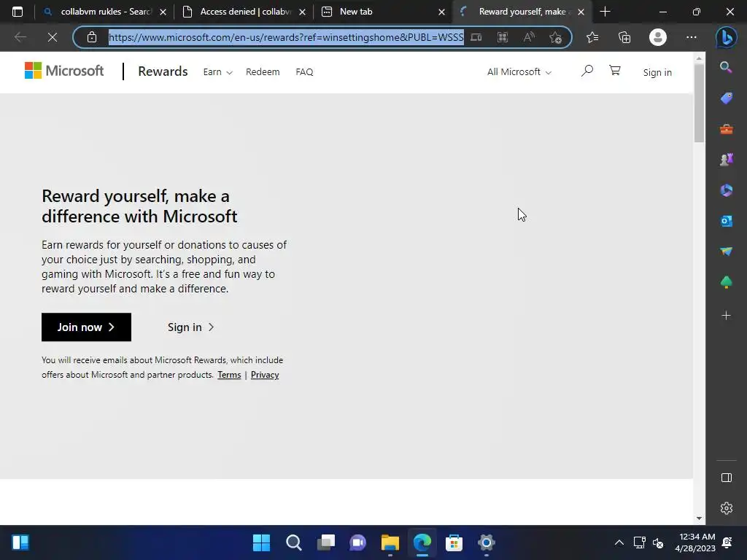This screenshot has height=560, width=747.
Task: Open the shopping cart
Action: click(x=614, y=71)
